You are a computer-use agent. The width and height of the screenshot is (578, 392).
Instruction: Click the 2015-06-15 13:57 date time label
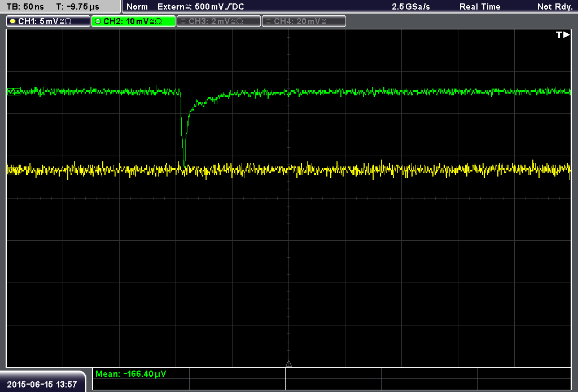42,385
